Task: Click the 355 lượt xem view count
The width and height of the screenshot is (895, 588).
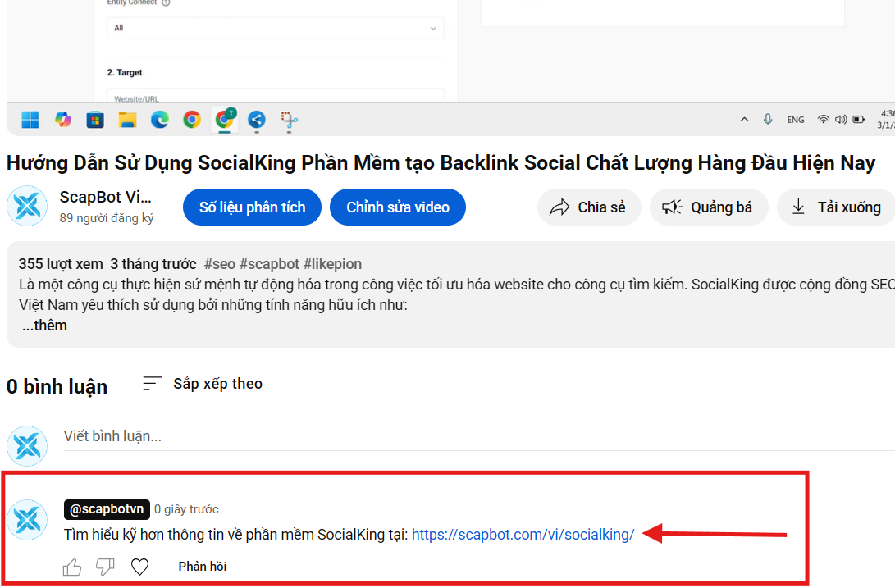Action: (x=61, y=264)
